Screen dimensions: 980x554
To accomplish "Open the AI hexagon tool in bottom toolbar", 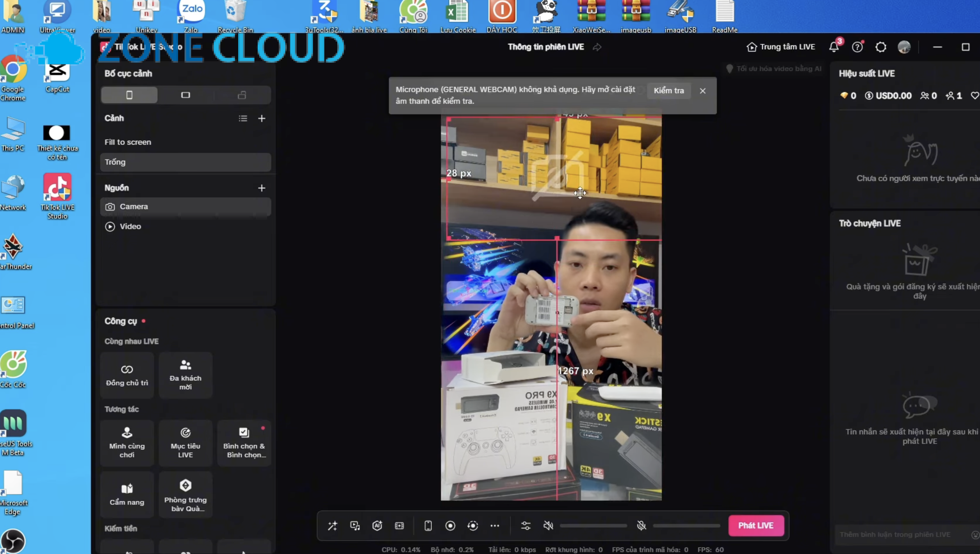I will pyautogui.click(x=377, y=526).
